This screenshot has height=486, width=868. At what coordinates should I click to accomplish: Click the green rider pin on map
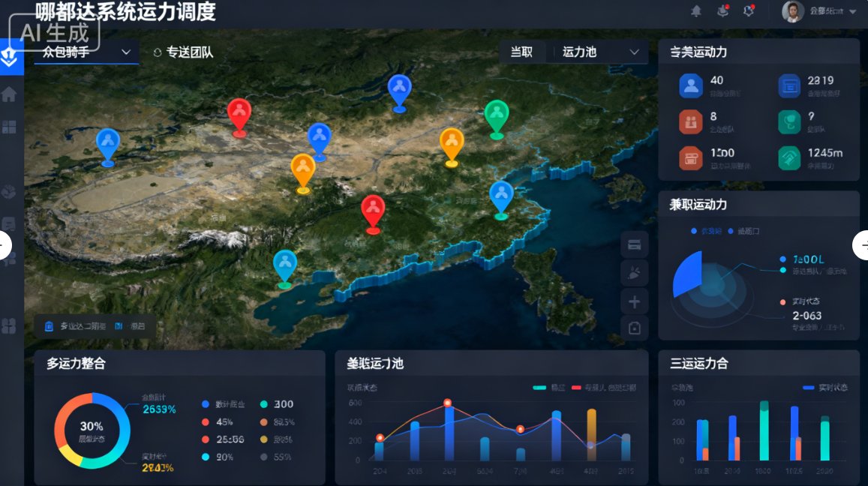tap(496, 116)
